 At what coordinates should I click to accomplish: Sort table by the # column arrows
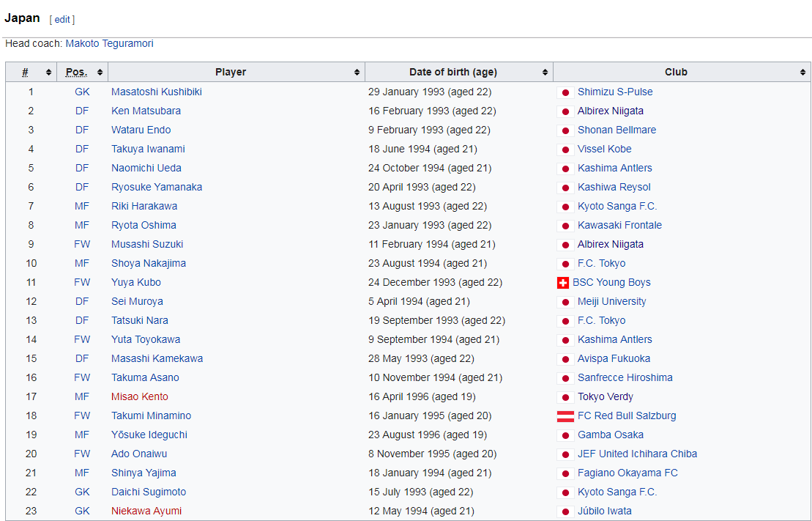tap(48, 73)
